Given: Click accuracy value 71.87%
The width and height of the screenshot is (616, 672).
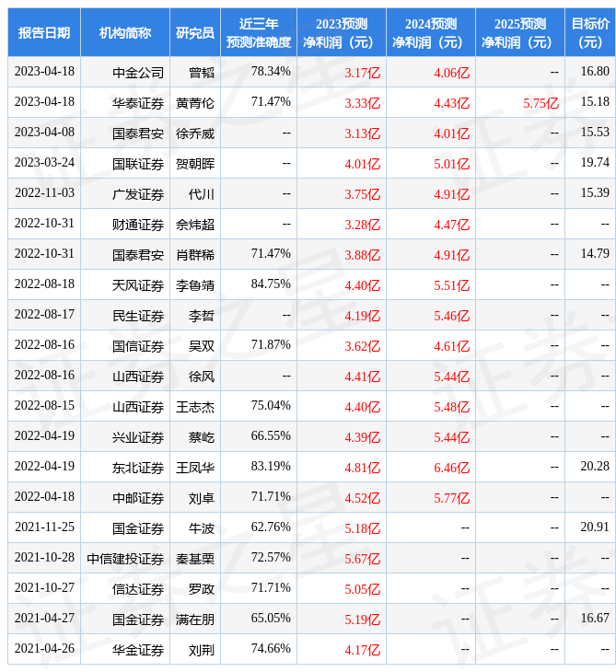Looking at the screenshot, I should point(271,345).
